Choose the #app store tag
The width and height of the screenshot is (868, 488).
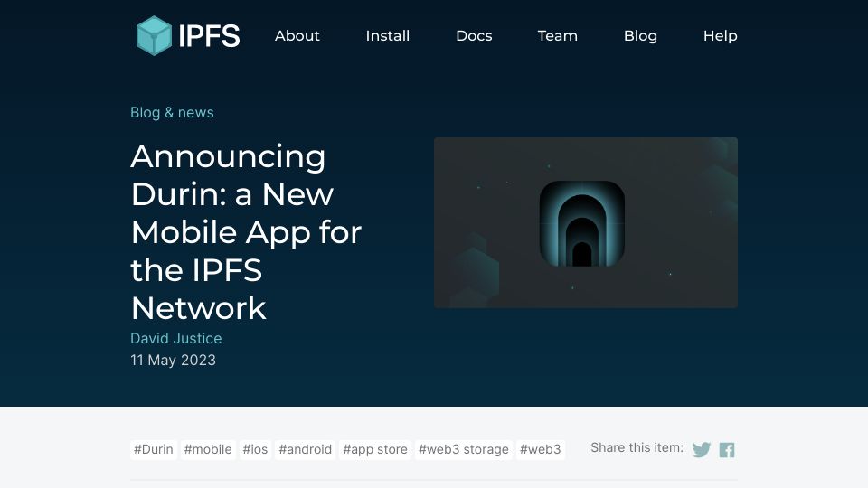pos(375,449)
